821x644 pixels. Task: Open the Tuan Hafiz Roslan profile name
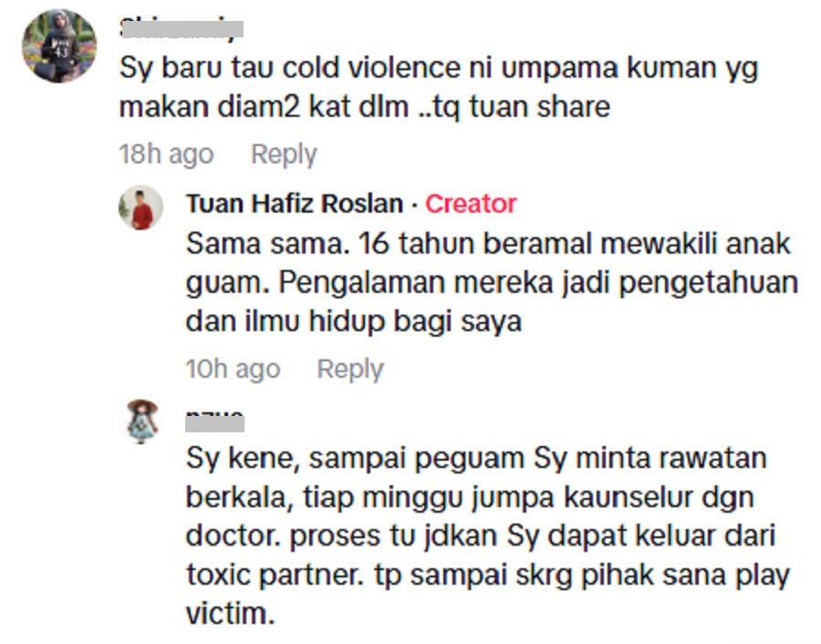click(295, 203)
